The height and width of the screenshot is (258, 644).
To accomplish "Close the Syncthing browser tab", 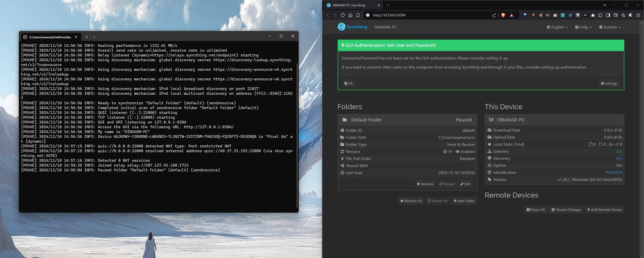I will coord(379,5).
